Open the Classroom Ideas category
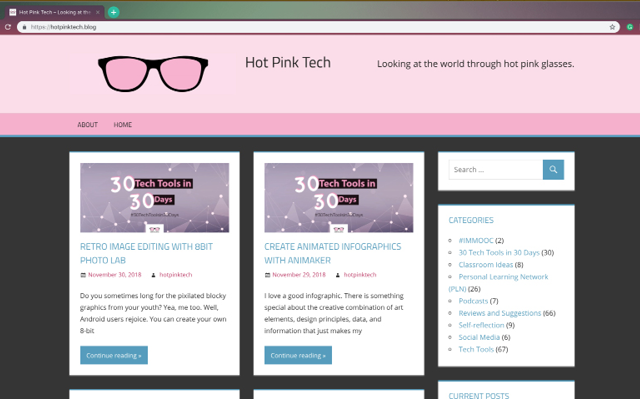This screenshot has width=640, height=399. point(486,264)
